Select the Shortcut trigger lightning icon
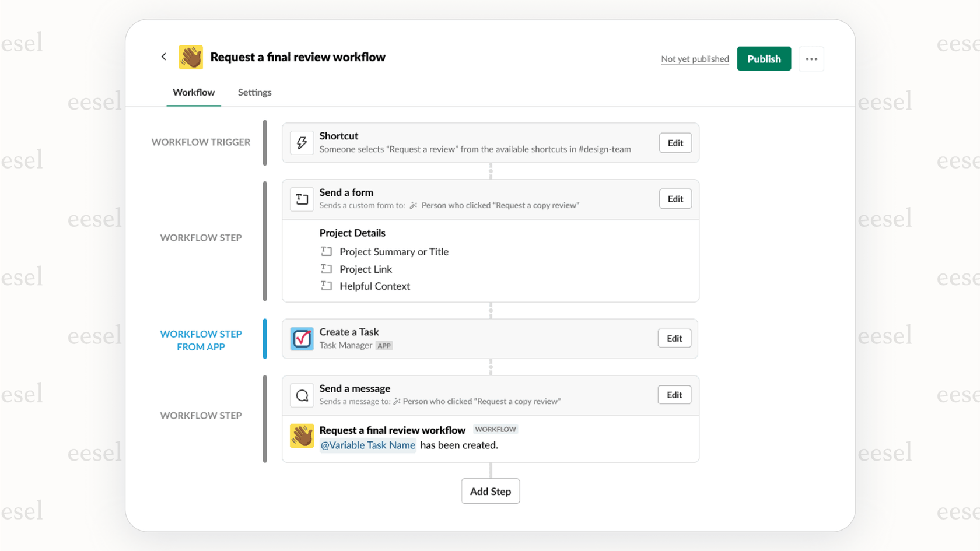 point(302,142)
